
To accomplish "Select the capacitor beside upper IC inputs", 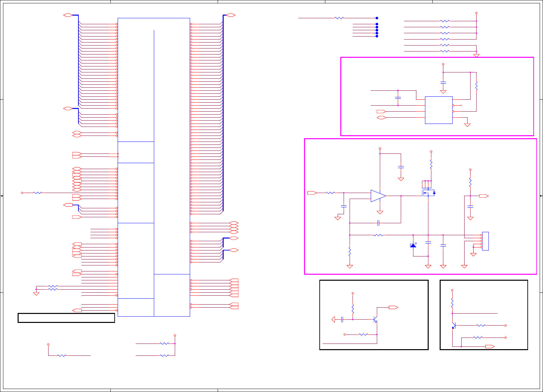I will tap(398, 98).
